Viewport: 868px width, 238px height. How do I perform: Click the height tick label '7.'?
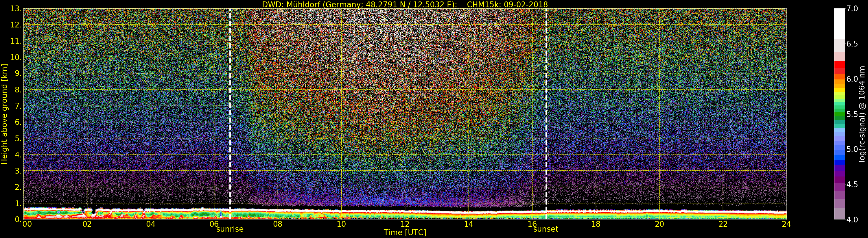18,106
